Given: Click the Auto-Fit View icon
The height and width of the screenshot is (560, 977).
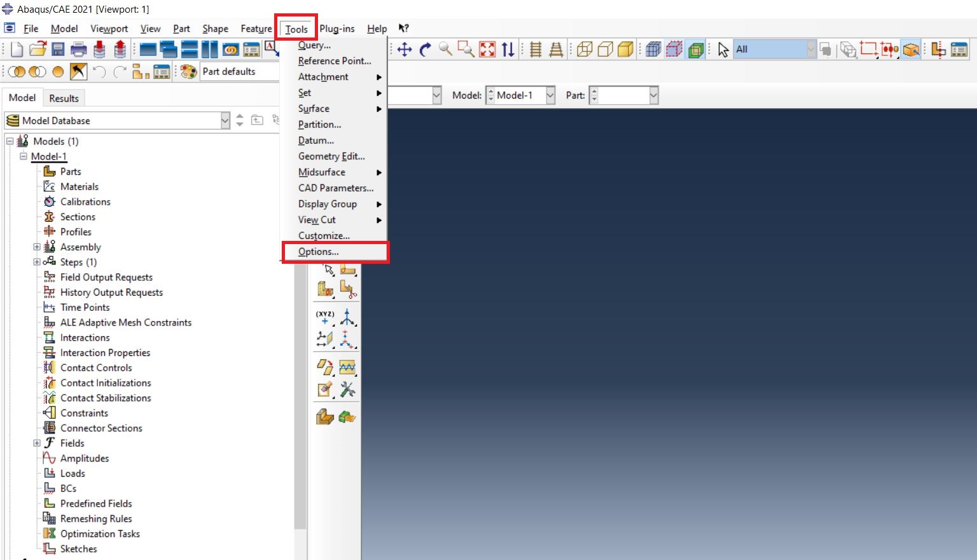Looking at the screenshot, I should point(487,50).
